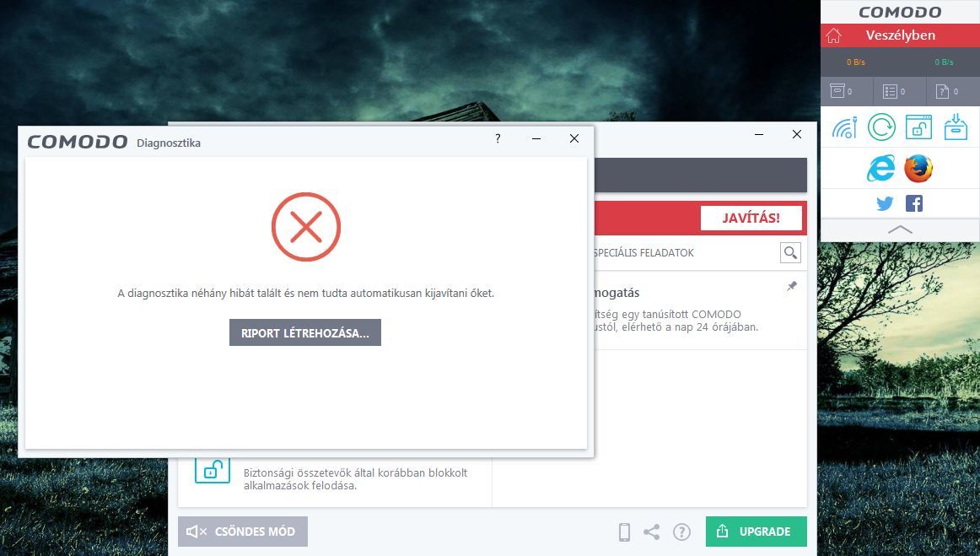Click the Veszélyben status bar in widget
Image resolution: width=980 pixels, height=556 pixels.
(x=900, y=35)
